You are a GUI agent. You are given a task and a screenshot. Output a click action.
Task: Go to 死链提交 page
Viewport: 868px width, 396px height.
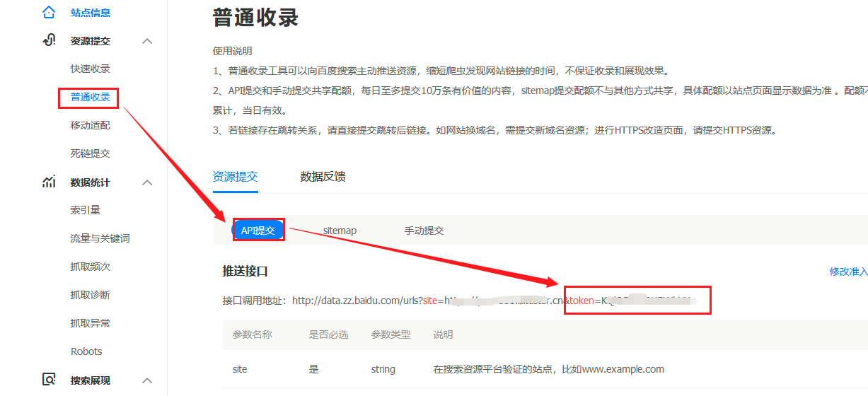[x=90, y=153]
